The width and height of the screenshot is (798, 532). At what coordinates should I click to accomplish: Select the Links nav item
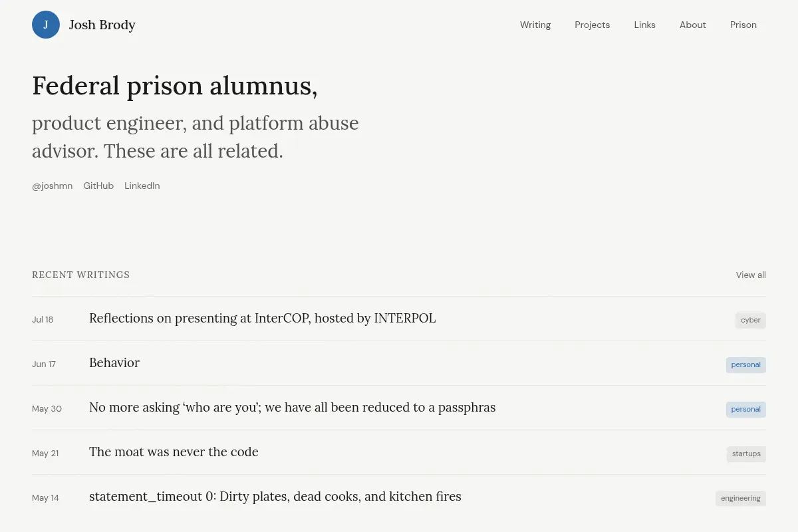pos(644,25)
